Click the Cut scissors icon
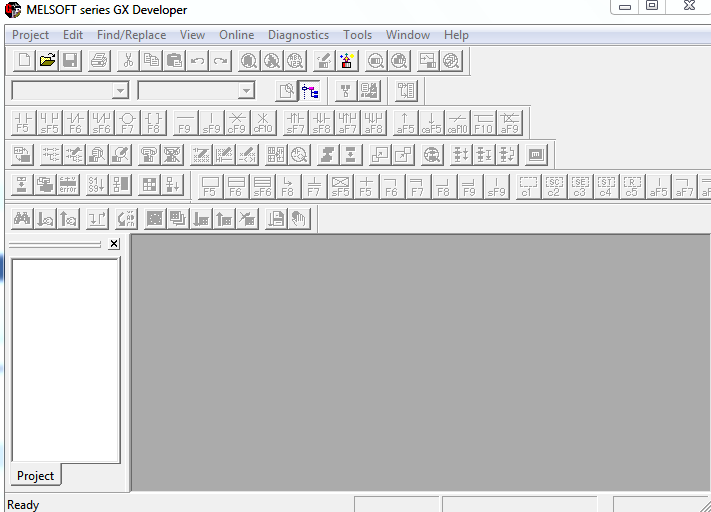The height and width of the screenshot is (512, 711). [x=128, y=60]
